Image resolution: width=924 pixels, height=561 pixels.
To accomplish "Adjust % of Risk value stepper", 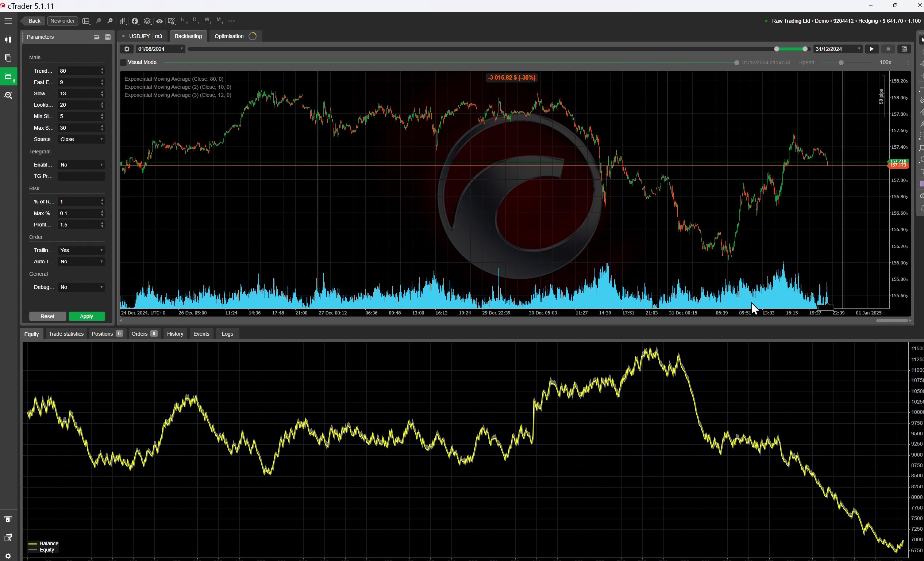I will coord(103,202).
